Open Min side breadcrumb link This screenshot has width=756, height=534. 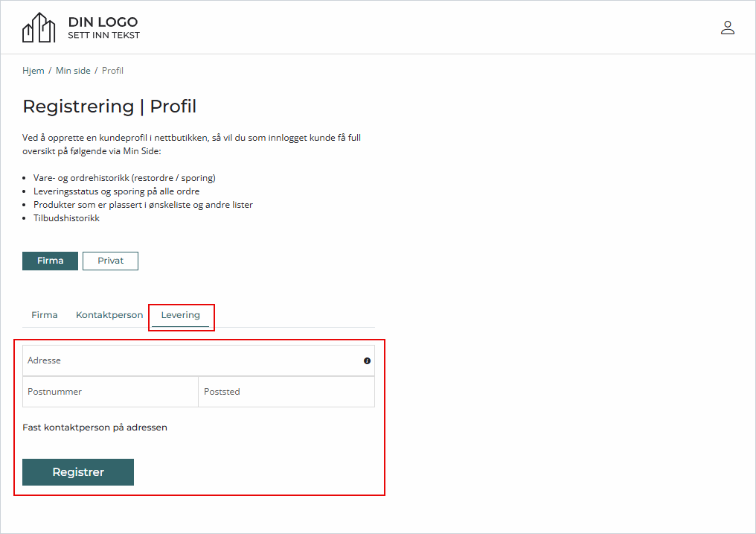coord(73,71)
